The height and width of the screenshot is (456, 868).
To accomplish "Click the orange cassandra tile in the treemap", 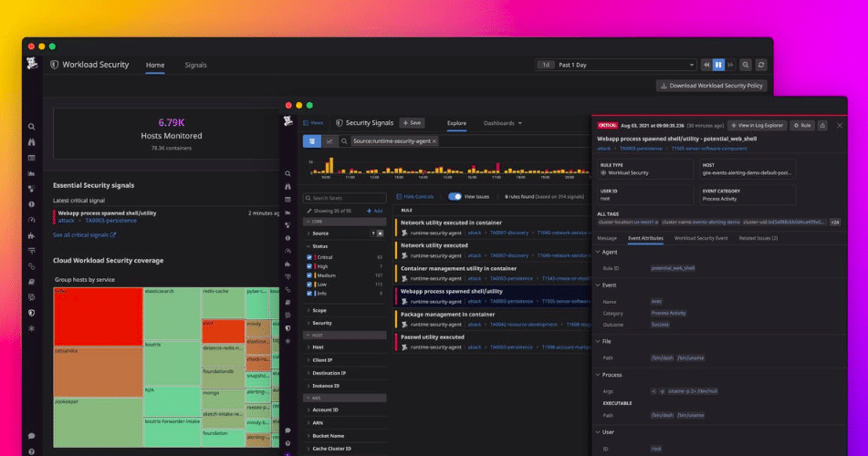I will (98, 372).
